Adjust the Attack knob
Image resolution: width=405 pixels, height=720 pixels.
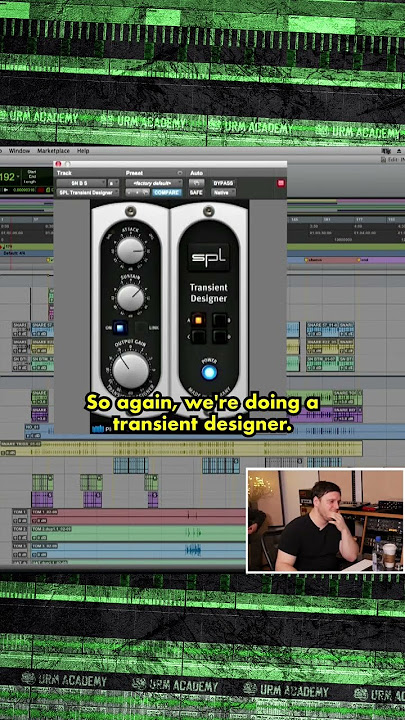(130, 250)
